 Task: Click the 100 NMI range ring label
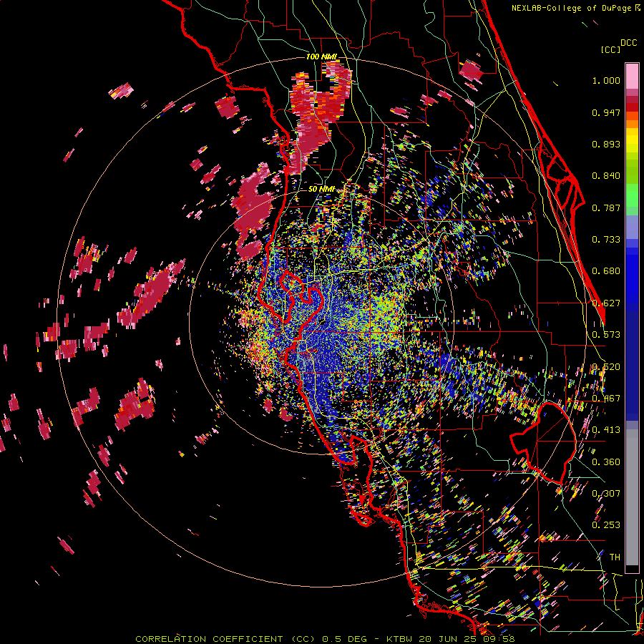tap(321, 57)
